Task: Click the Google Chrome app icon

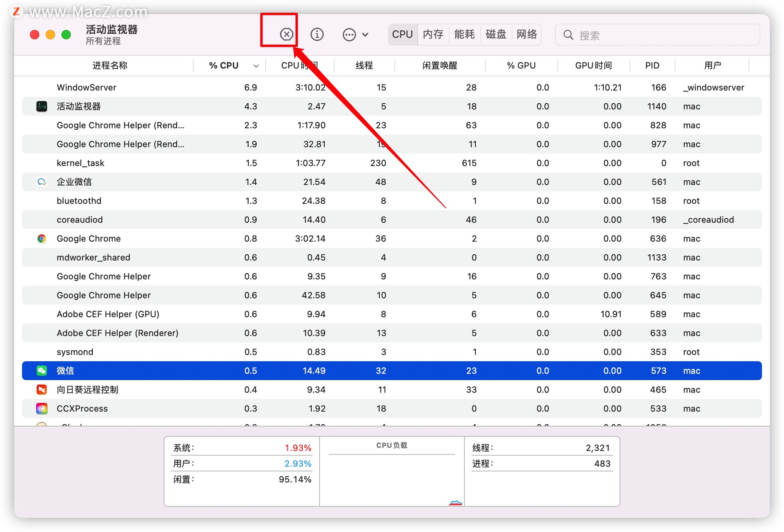Action: click(42, 238)
